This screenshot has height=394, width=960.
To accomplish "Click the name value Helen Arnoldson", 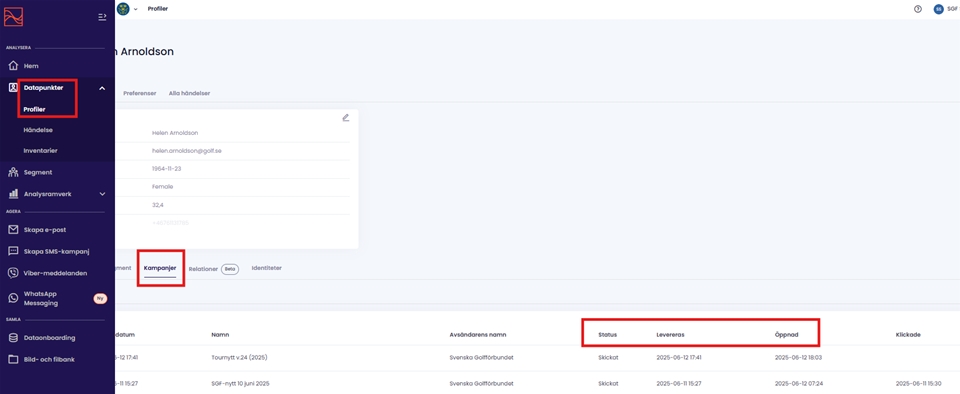I will tap(175, 133).
